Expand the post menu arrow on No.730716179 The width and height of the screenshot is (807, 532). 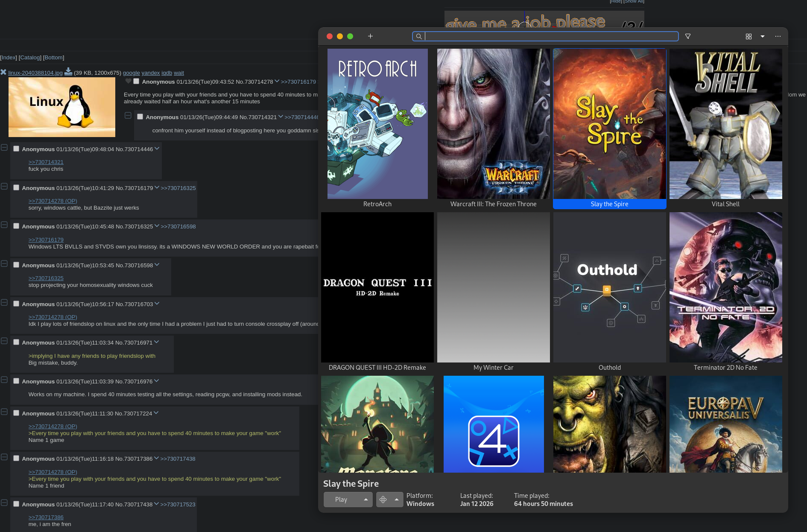157,187
